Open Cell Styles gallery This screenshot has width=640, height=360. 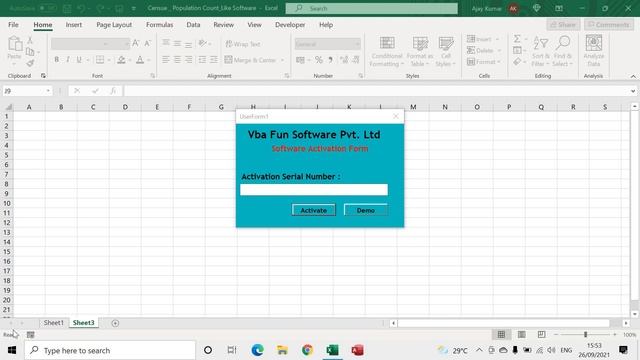point(445,51)
